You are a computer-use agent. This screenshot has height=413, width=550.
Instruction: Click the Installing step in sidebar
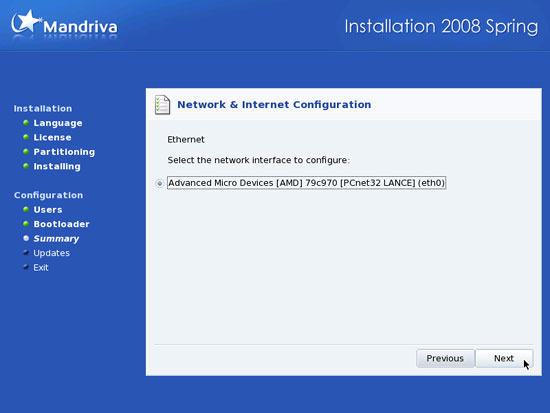tap(57, 166)
